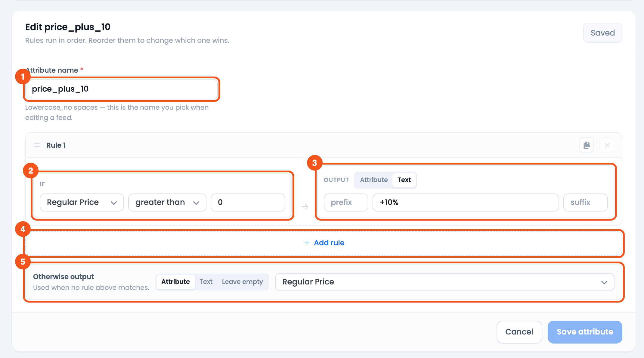This screenshot has height=358, width=644.
Task: Open the greater than operator dropdown
Action: pos(167,203)
